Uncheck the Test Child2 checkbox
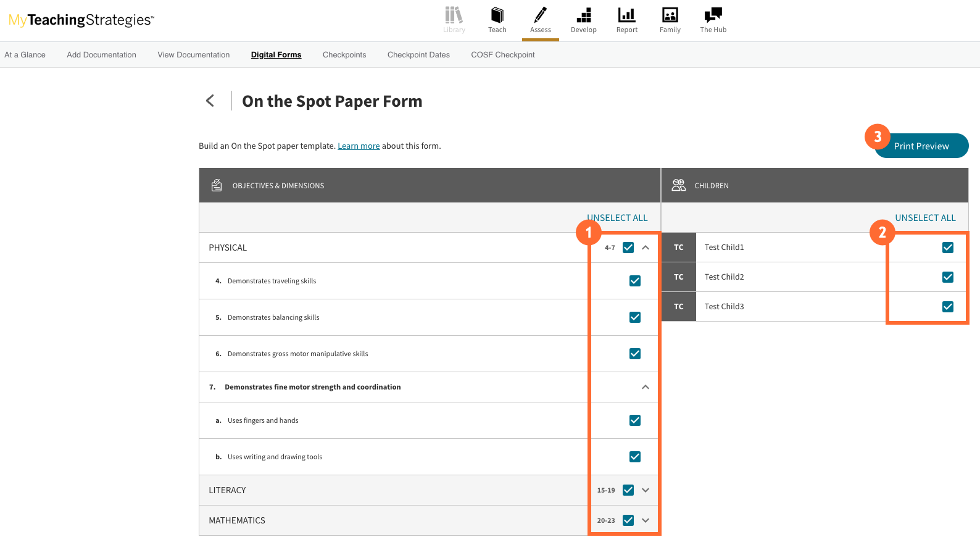The width and height of the screenshot is (980, 558). coord(947,277)
